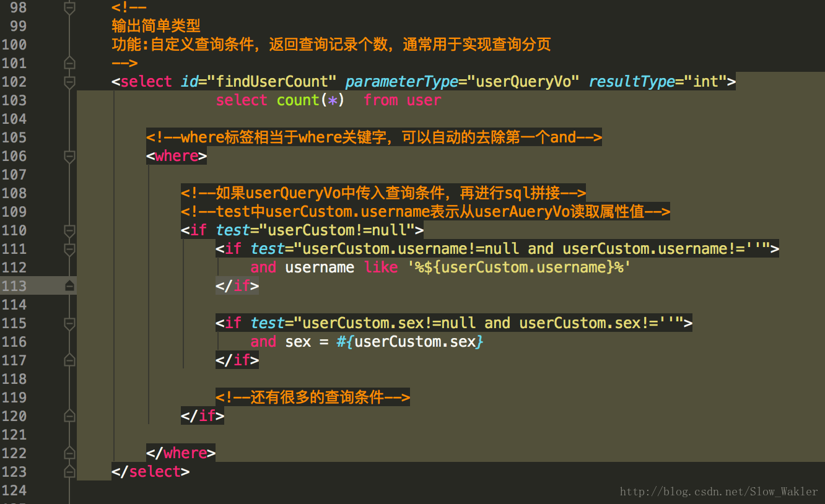Click line number 124 in the gutter
This screenshot has height=504, width=825.
point(14,490)
